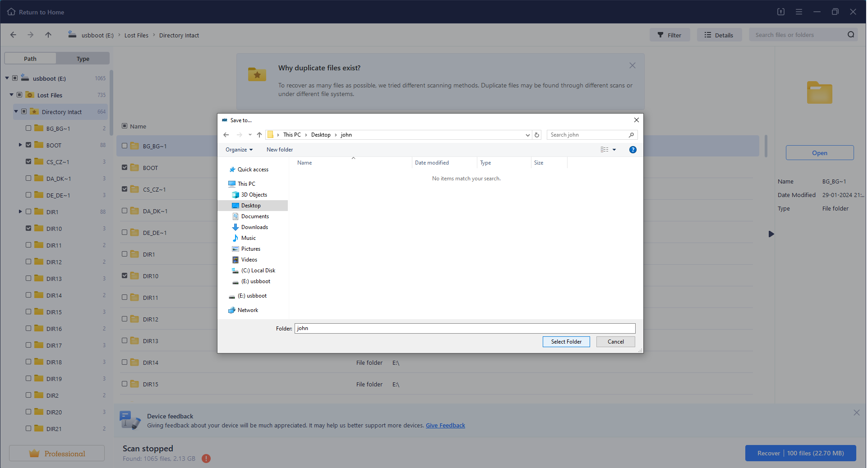Click This PC in dialog address path

pyautogui.click(x=292, y=135)
